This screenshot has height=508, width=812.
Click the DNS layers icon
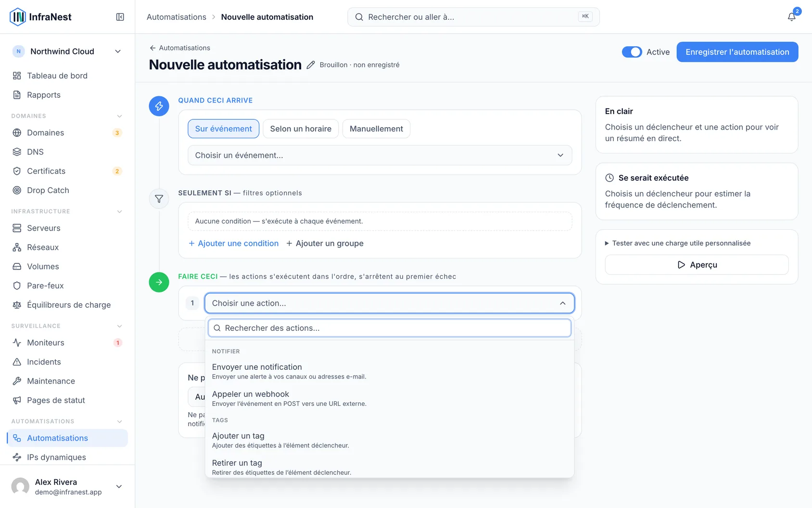[17, 152]
